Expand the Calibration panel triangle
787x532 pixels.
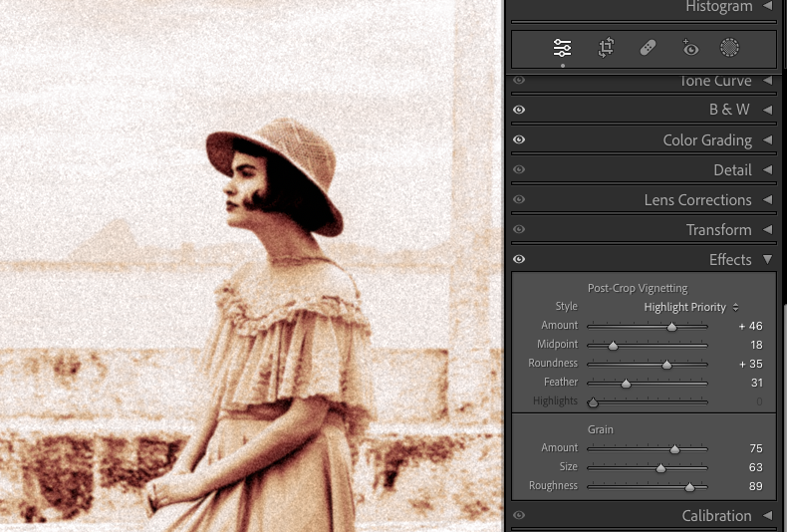(x=767, y=516)
